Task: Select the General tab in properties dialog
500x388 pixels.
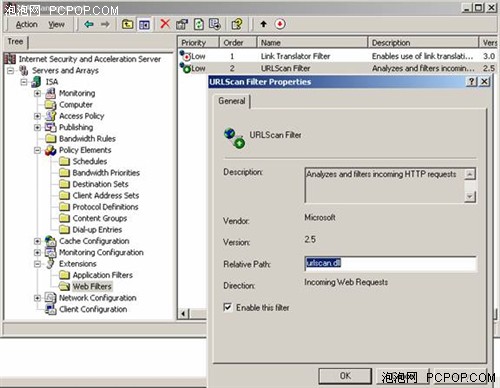Action: [232, 101]
